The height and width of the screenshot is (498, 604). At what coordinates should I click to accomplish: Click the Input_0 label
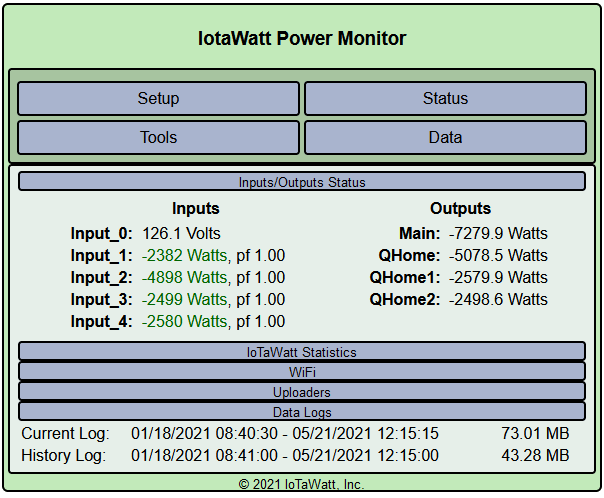102,233
